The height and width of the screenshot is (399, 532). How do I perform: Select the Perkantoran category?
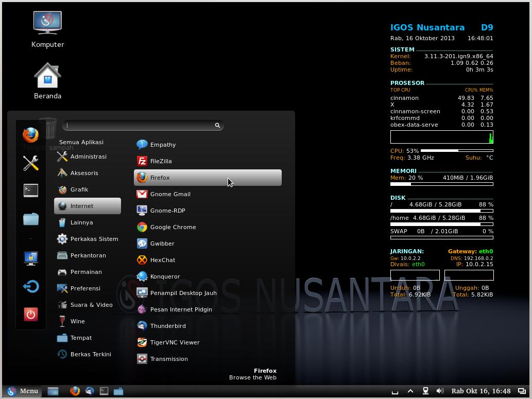pos(88,255)
